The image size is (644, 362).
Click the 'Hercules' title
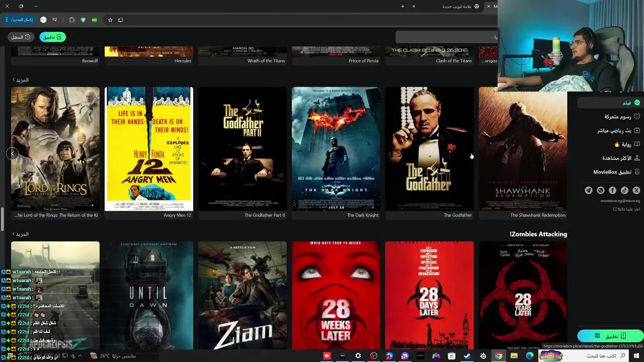point(183,61)
